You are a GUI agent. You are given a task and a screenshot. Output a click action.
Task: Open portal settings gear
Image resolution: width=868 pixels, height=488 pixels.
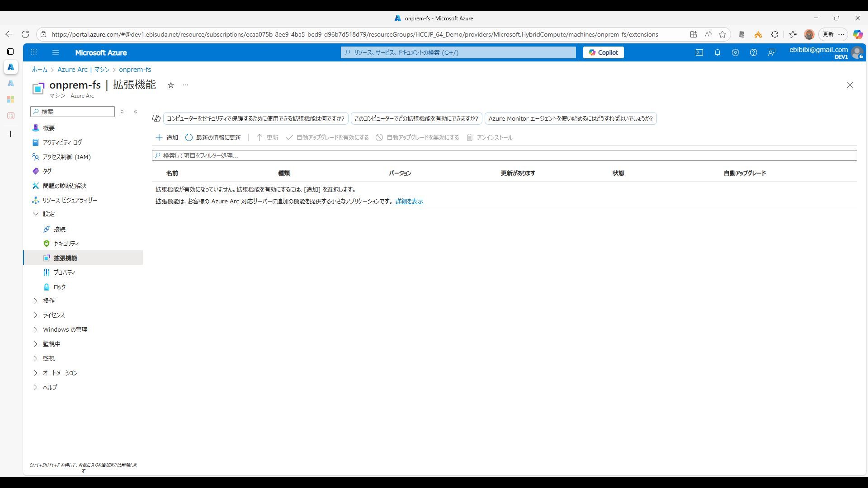[x=735, y=52]
